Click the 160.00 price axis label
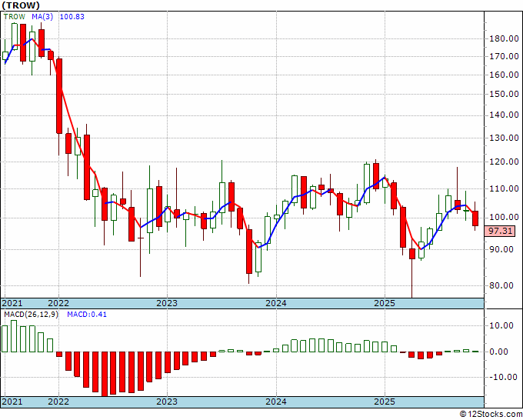The height and width of the screenshot is (420, 523). [x=504, y=75]
